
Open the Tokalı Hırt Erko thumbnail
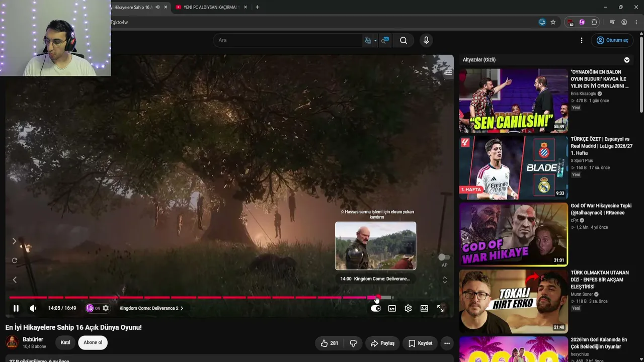(x=513, y=301)
